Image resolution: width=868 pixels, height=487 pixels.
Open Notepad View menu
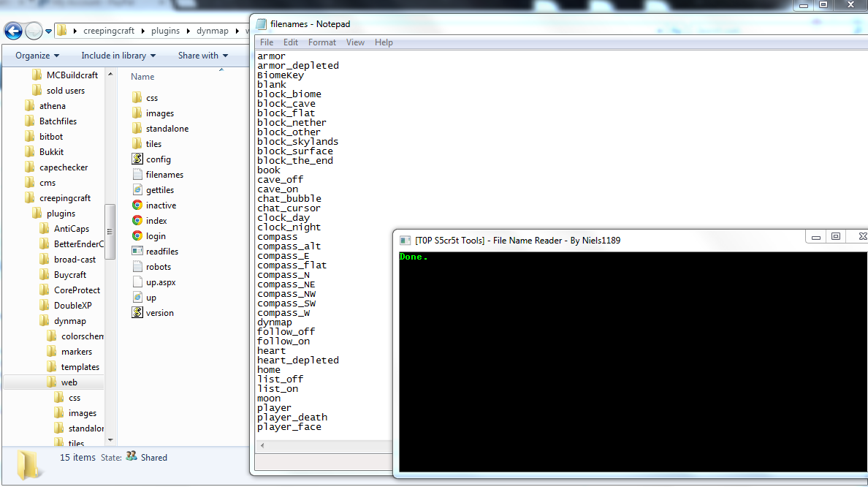[355, 42]
